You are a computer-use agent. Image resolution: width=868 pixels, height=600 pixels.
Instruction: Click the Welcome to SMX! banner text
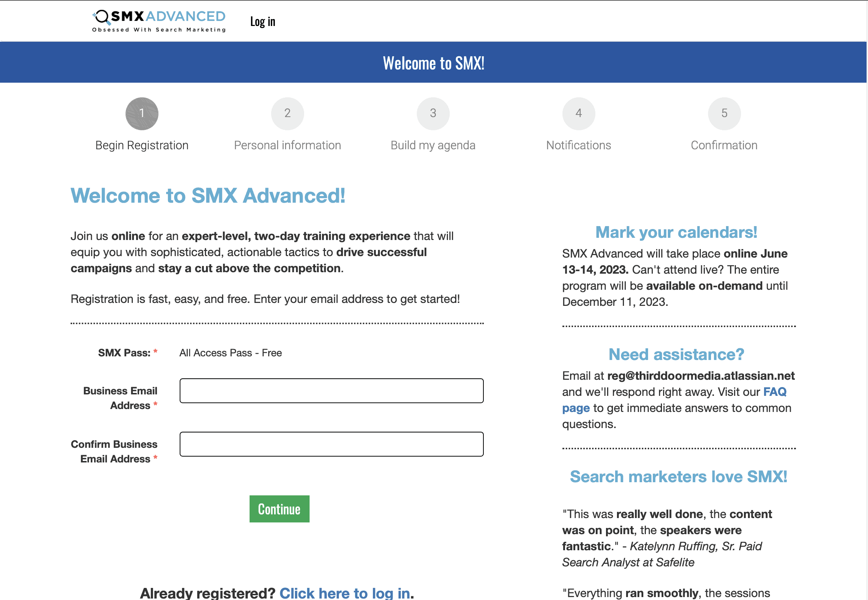[x=433, y=63]
